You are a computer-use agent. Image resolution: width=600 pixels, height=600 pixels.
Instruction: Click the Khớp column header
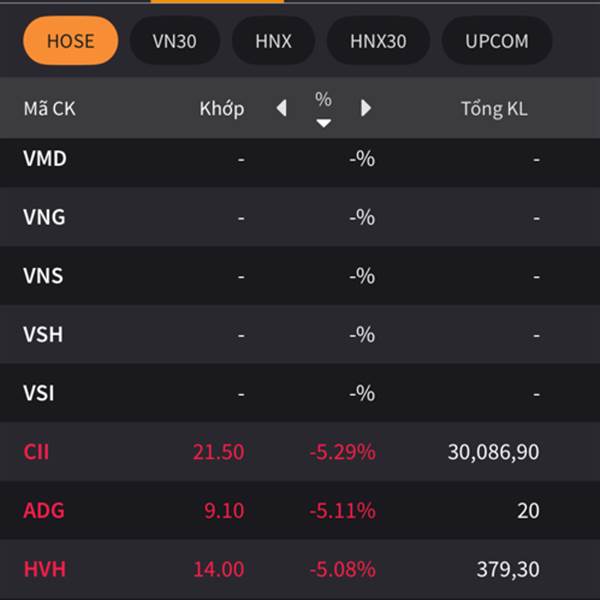coord(221,109)
